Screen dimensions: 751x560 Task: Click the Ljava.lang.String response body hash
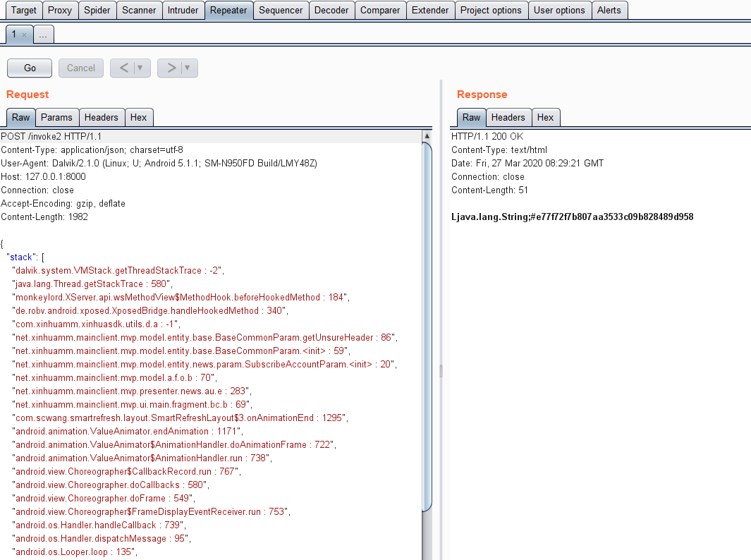(573, 217)
